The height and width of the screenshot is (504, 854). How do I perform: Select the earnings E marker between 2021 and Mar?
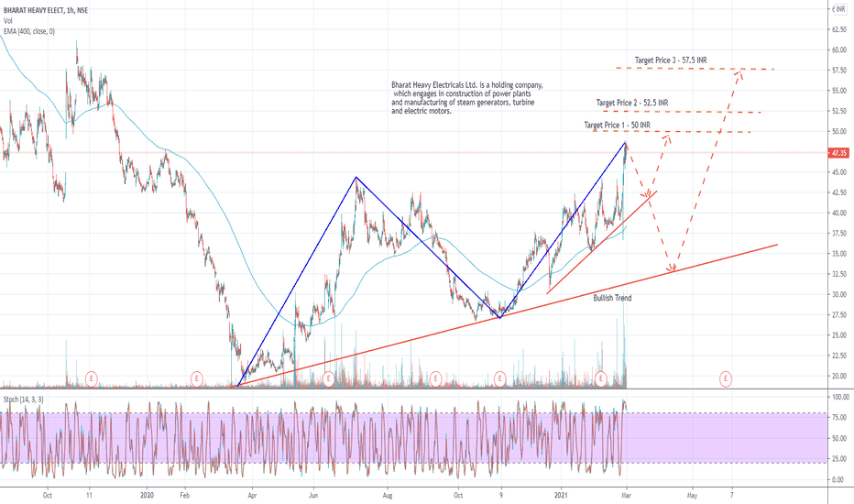click(x=601, y=378)
